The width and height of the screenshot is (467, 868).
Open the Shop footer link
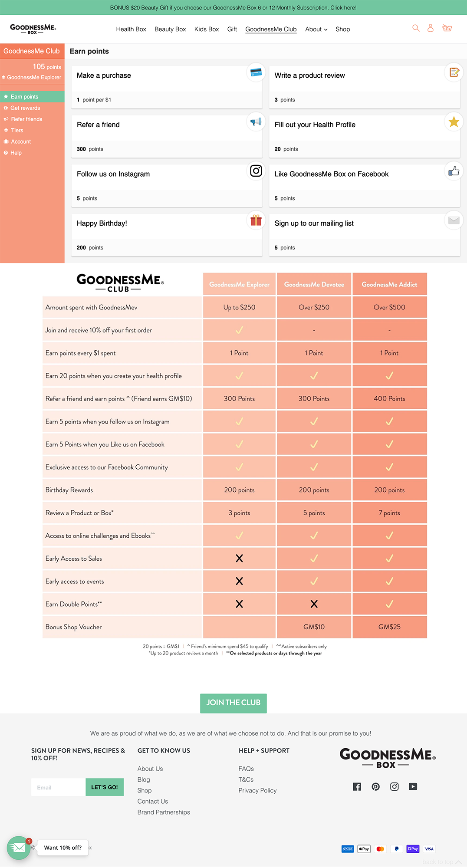click(145, 790)
